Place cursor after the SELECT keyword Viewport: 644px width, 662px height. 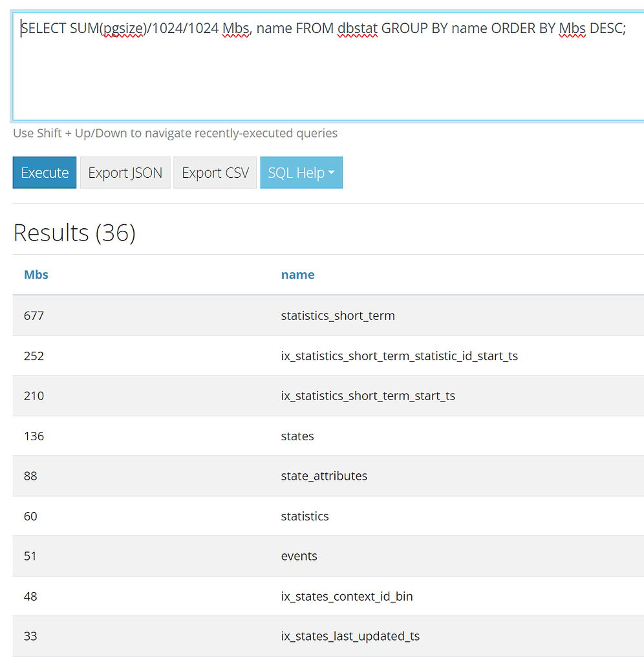65,28
